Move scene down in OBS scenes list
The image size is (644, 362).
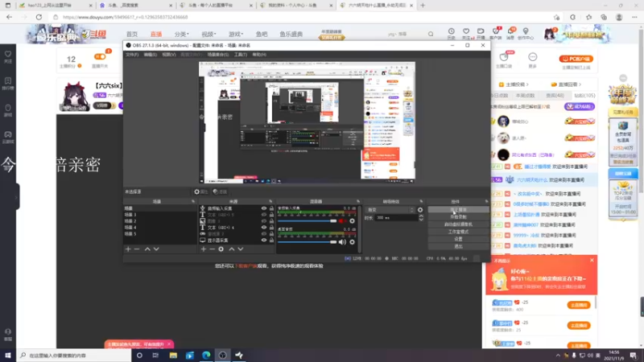(156, 249)
